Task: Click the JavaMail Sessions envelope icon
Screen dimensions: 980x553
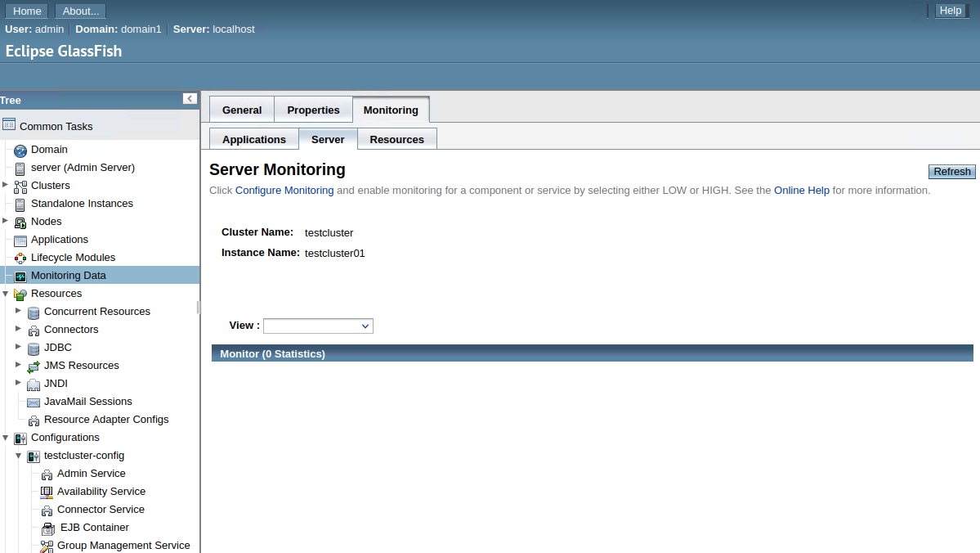Action: (34, 402)
